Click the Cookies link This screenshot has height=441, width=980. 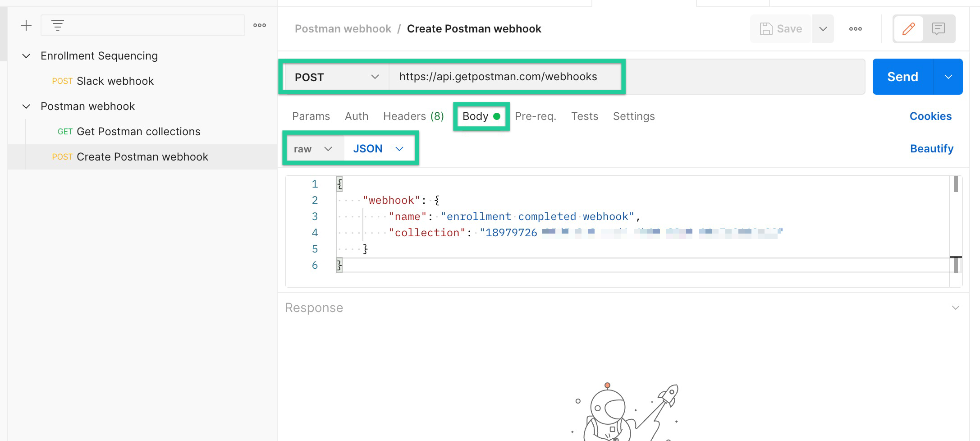click(x=930, y=116)
